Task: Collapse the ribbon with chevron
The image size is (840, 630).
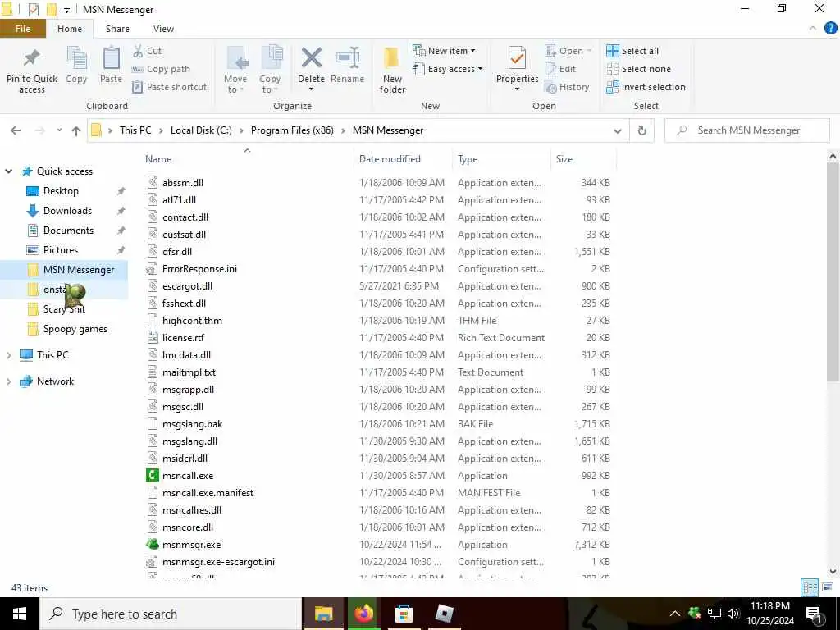Action: pyautogui.click(x=813, y=29)
